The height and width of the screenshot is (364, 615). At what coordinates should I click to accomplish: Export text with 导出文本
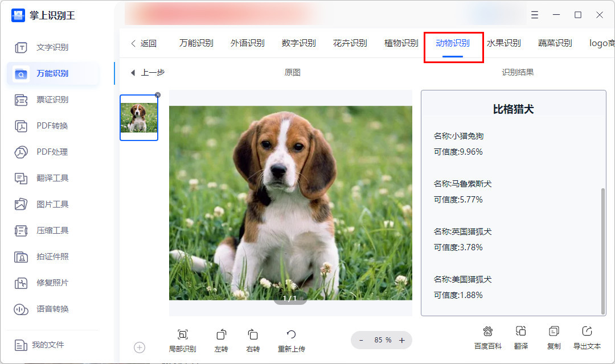[587, 337]
